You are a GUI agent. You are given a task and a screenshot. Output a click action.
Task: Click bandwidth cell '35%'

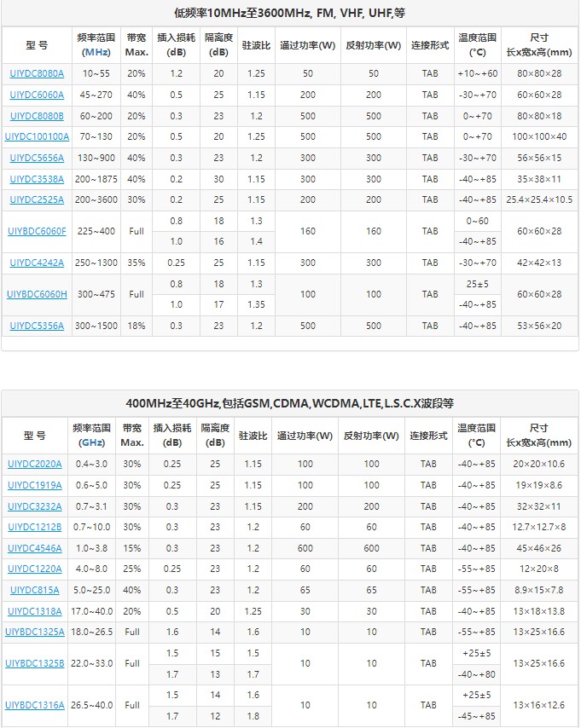click(137, 263)
